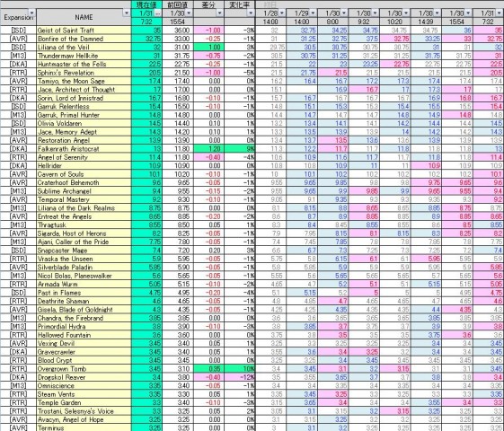504x431 pixels.
Task: Select the Bonfire of the Damned cell
Action: coord(84,39)
